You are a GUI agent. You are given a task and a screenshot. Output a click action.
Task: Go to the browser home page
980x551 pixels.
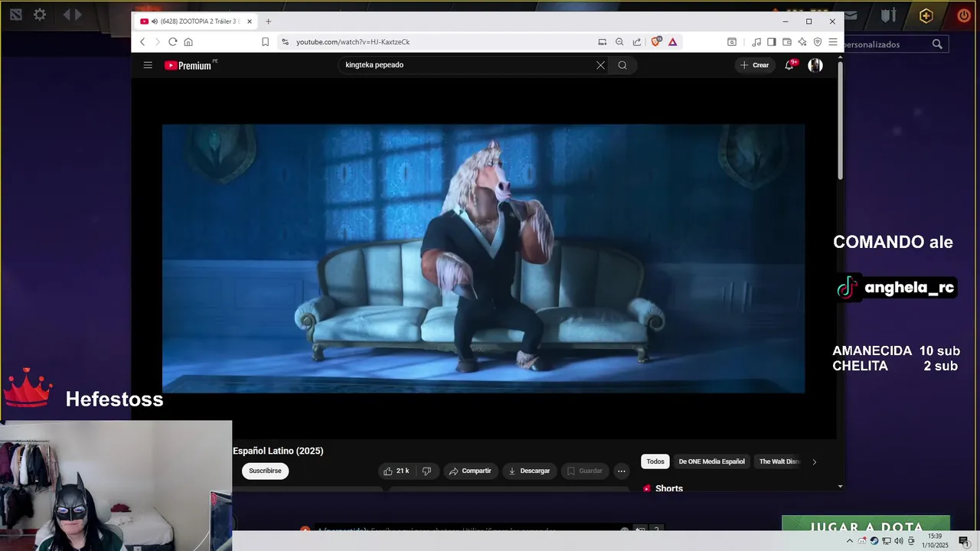(188, 42)
